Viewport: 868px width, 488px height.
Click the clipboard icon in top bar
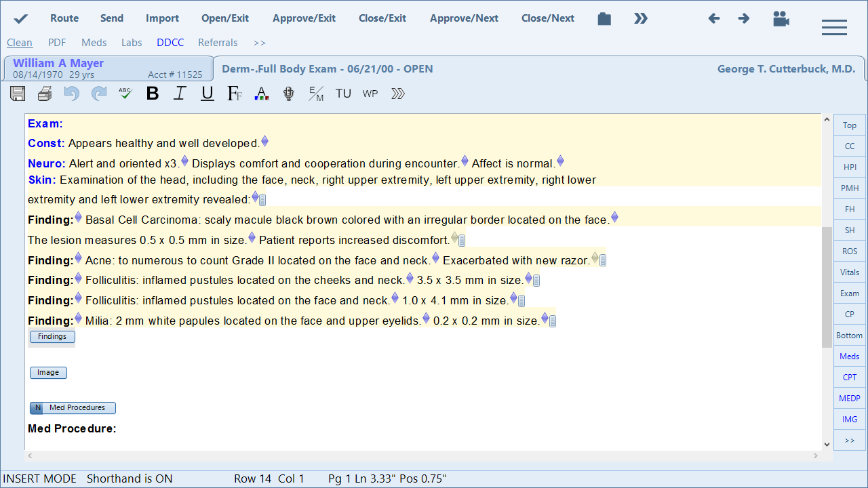[604, 18]
